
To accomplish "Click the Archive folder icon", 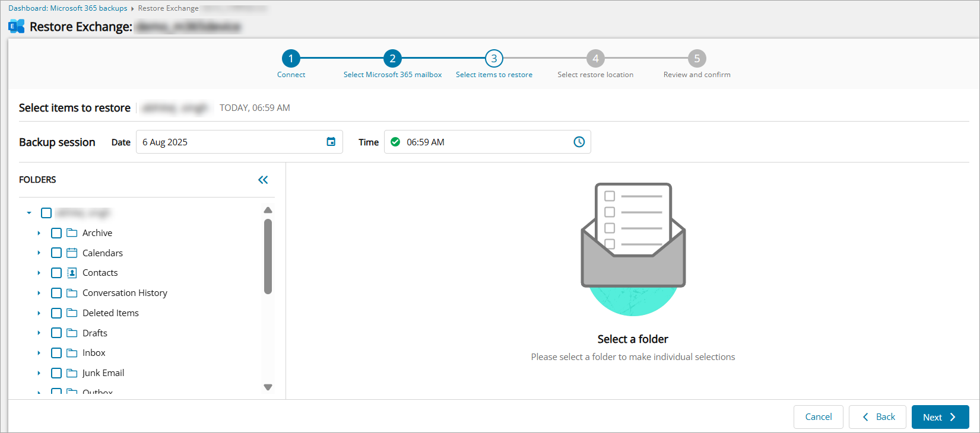I will pos(72,233).
